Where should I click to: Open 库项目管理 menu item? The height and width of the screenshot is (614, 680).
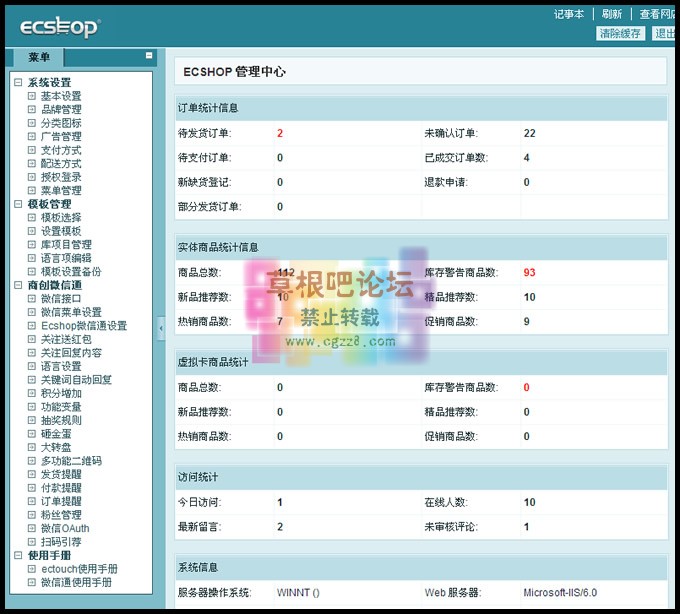[66, 245]
